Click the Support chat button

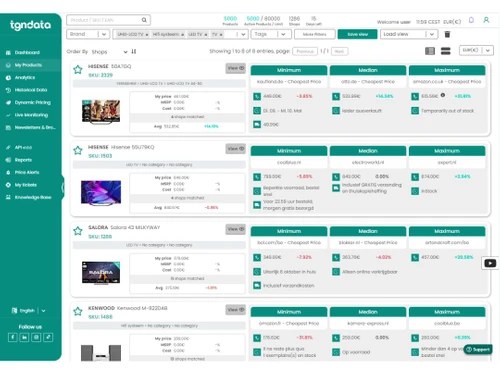[x=478, y=349]
